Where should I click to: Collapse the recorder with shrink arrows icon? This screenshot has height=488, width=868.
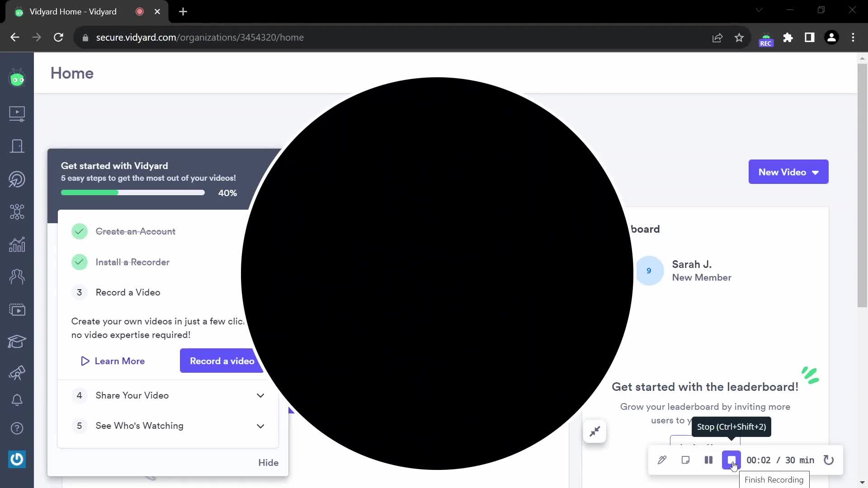coord(594,431)
